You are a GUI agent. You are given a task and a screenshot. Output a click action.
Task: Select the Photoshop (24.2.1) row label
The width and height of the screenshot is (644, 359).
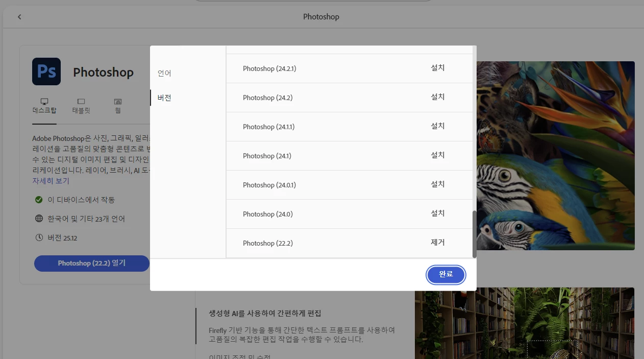pyautogui.click(x=269, y=68)
